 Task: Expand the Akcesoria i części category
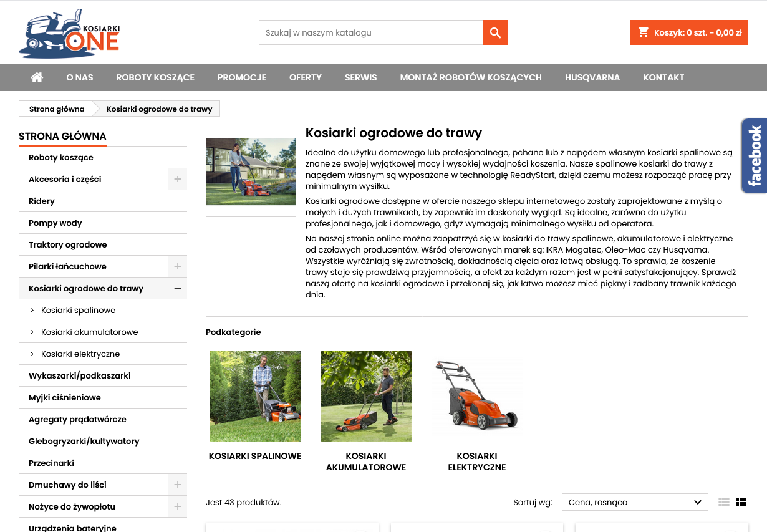(x=178, y=179)
